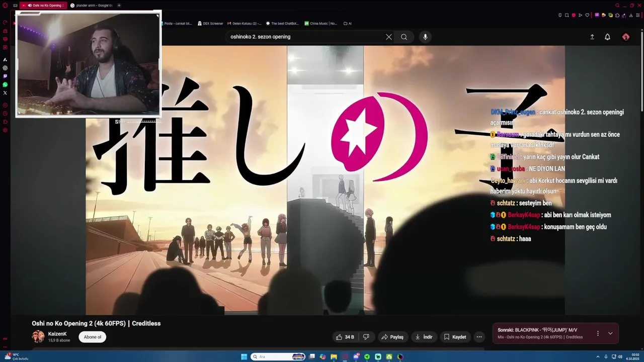Image resolution: width=644 pixels, height=362 pixels.
Task: Open Opera downloads icon in toolbar
Action: coord(631,15)
